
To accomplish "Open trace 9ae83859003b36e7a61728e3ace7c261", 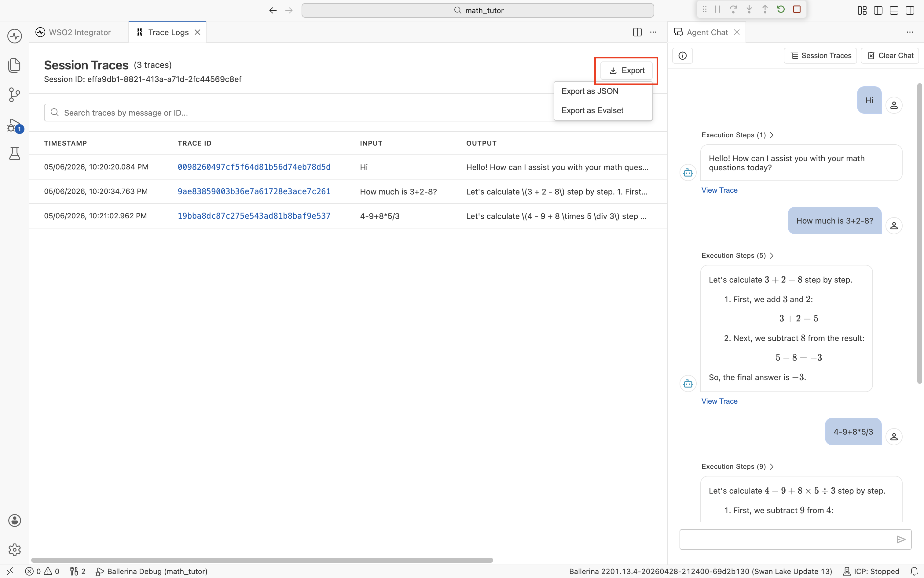I will point(254,191).
